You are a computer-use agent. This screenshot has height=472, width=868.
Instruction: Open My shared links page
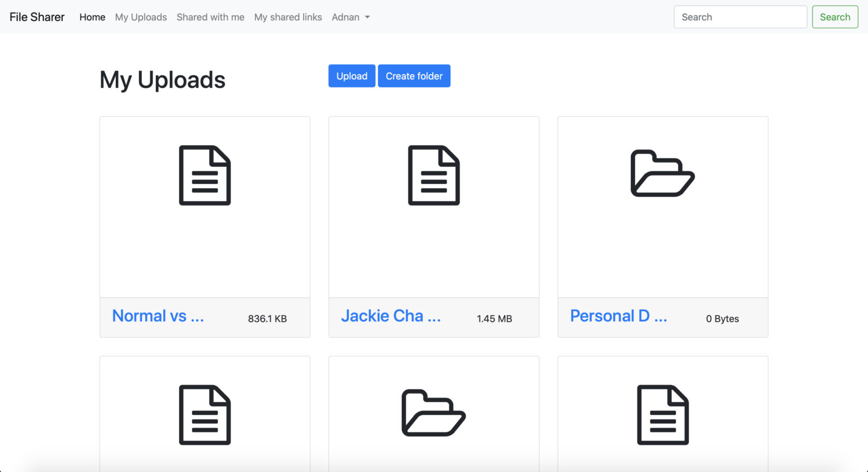tap(288, 17)
